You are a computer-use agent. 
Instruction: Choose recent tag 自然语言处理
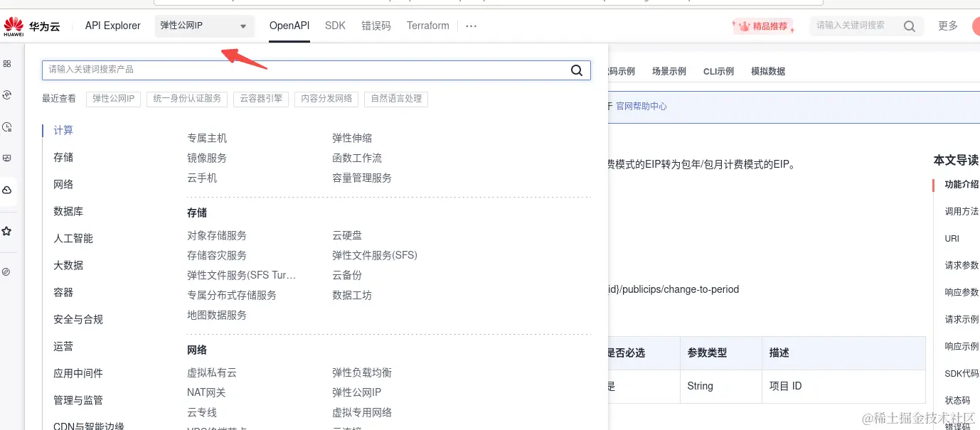(x=396, y=99)
